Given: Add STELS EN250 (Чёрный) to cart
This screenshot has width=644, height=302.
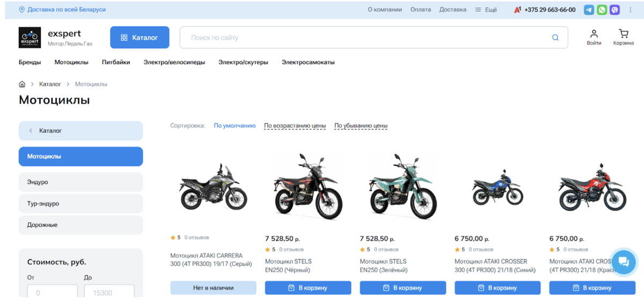Looking at the screenshot, I should [x=308, y=288].
